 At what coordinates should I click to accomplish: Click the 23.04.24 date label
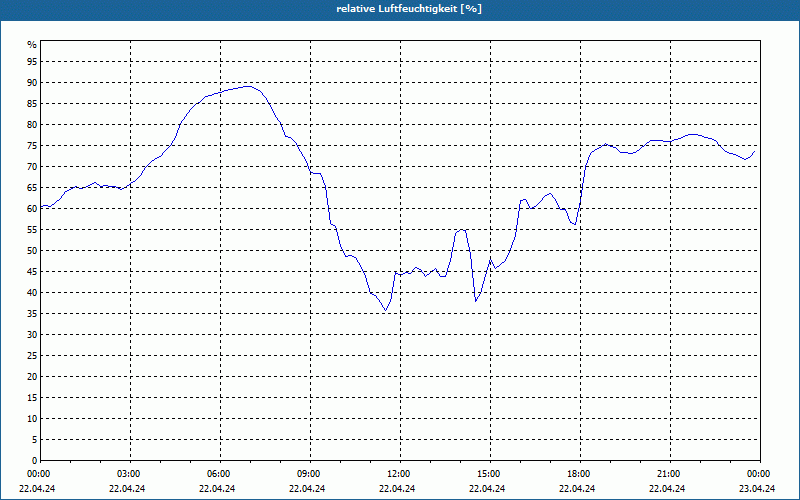point(757,489)
